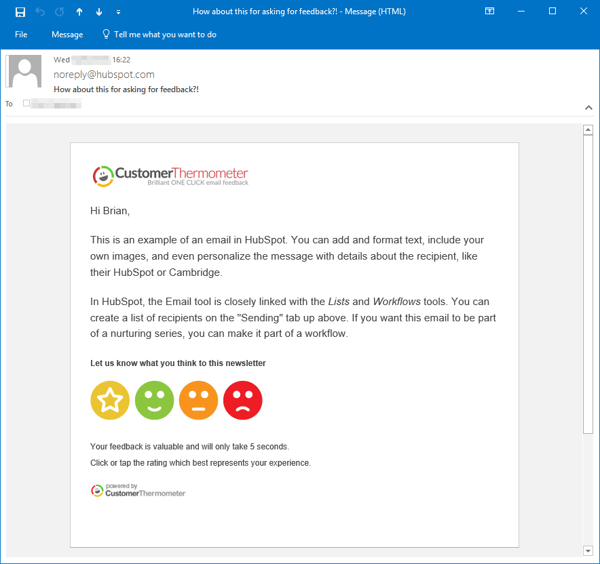The width and height of the screenshot is (600, 564).
Task: Click sender address noreply@hubspot.com
Action: 103,74
